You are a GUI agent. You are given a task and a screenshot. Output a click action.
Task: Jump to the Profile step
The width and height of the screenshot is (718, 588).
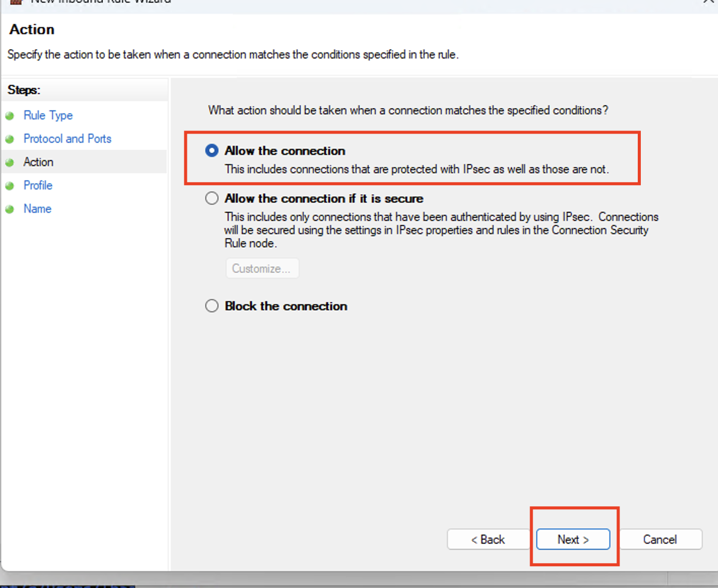(x=38, y=186)
